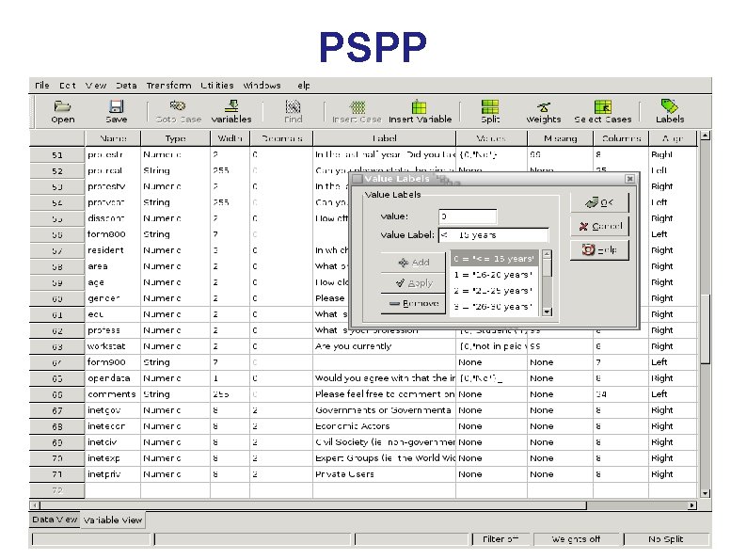Click the 'comments' variable name cell
Image resolution: width=747 pixels, height=560 pixels.
(113, 394)
